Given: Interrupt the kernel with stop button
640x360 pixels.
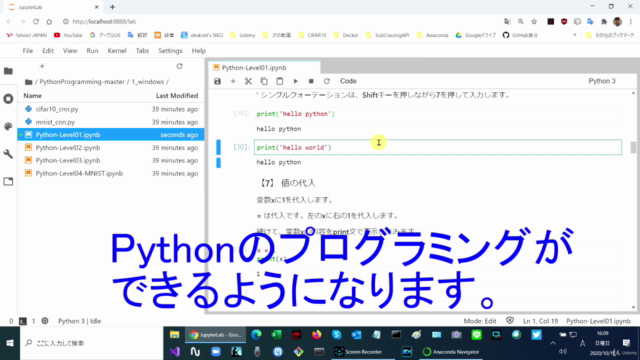Looking at the screenshot, I should click(x=311, y=81).
